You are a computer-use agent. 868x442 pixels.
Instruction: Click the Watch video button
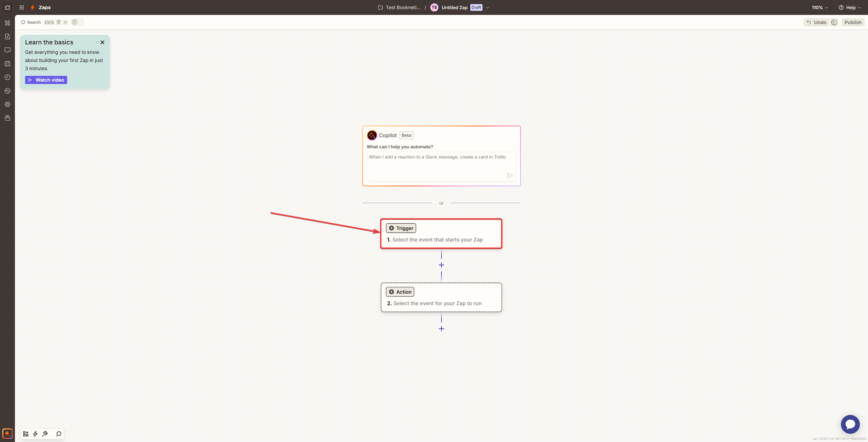pos(46,80)
